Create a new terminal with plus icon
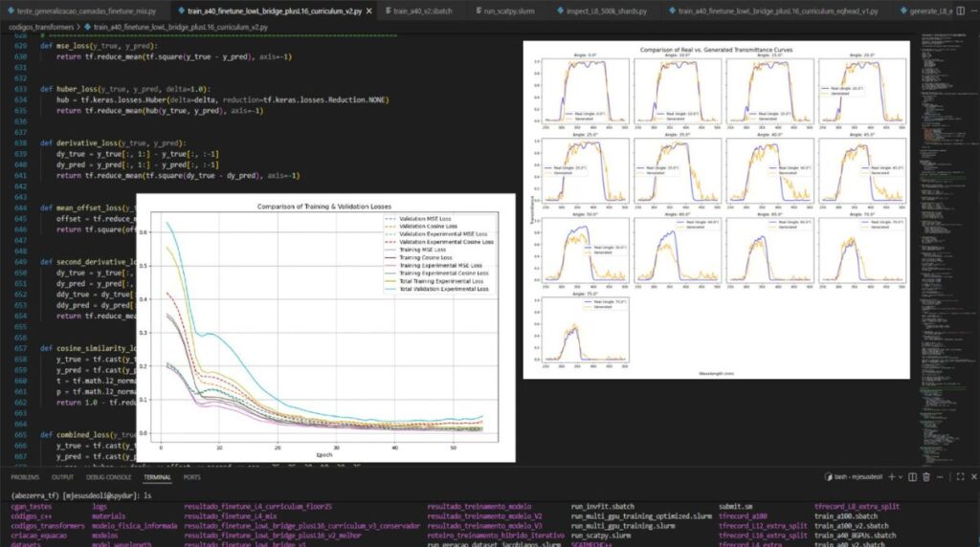 [x=891, y=477]
